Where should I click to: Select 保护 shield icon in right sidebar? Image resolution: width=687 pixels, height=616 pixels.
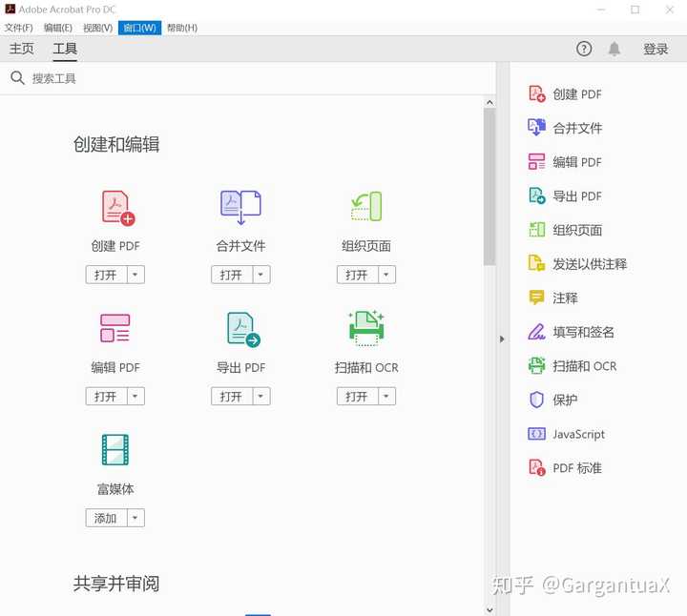coord(536,400)
